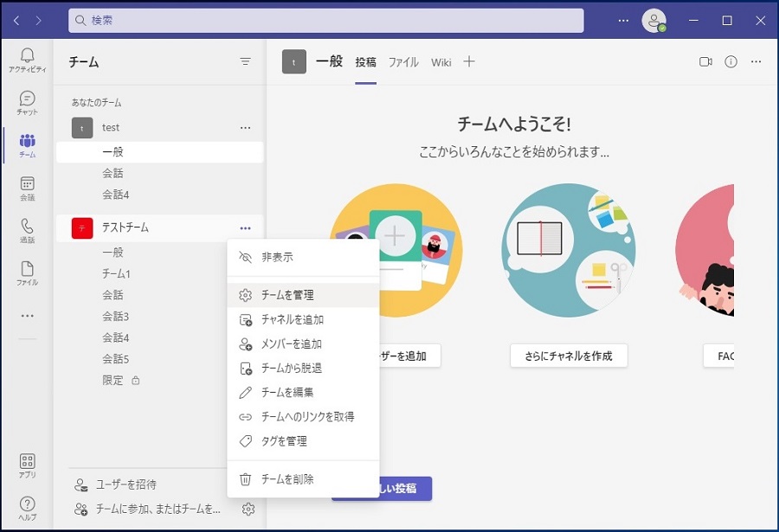Viewport: 779px width, 532px height.
Task: Switch to the ファイル tab
Action: (x=403, y=62)
